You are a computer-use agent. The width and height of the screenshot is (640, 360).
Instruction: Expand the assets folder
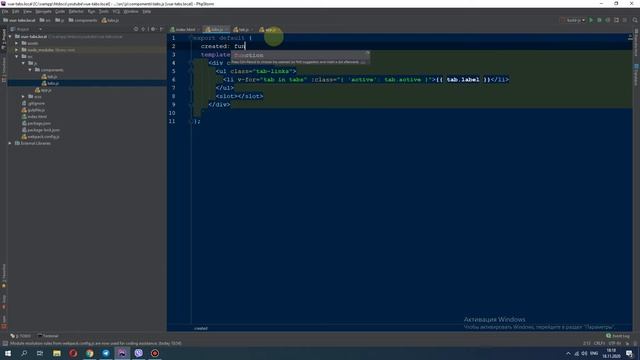(17, 43)
